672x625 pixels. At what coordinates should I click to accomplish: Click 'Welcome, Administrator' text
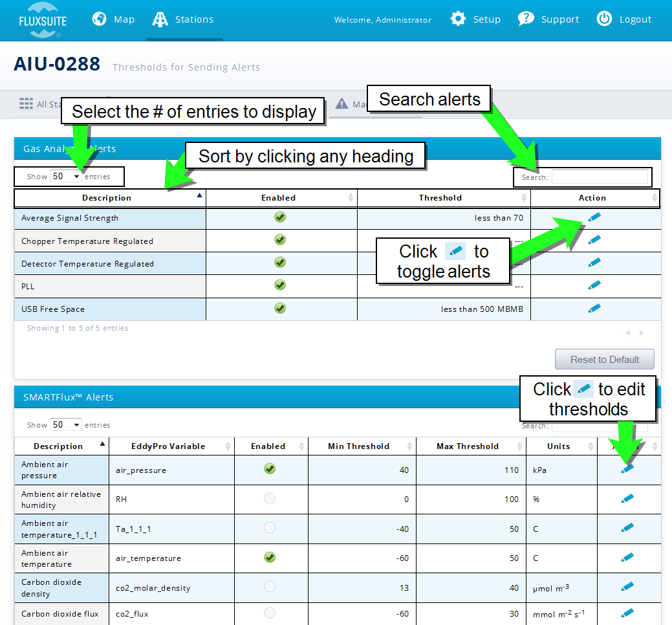(383, 19)
